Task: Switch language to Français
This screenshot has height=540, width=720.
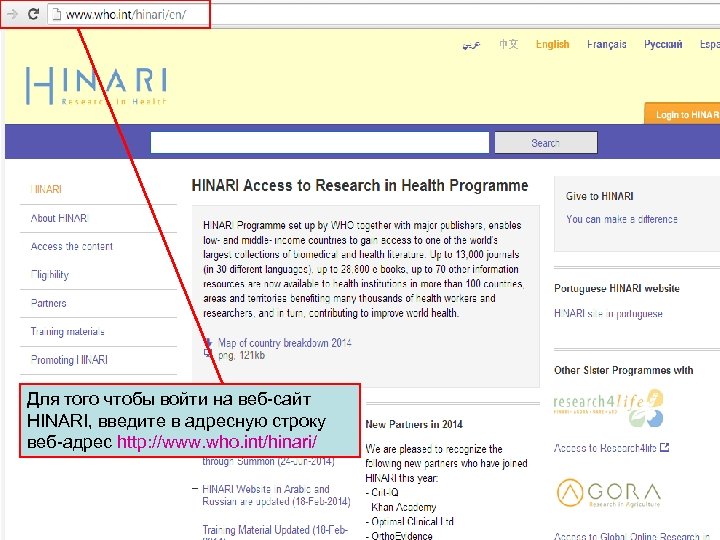Action: coord(607,45)
